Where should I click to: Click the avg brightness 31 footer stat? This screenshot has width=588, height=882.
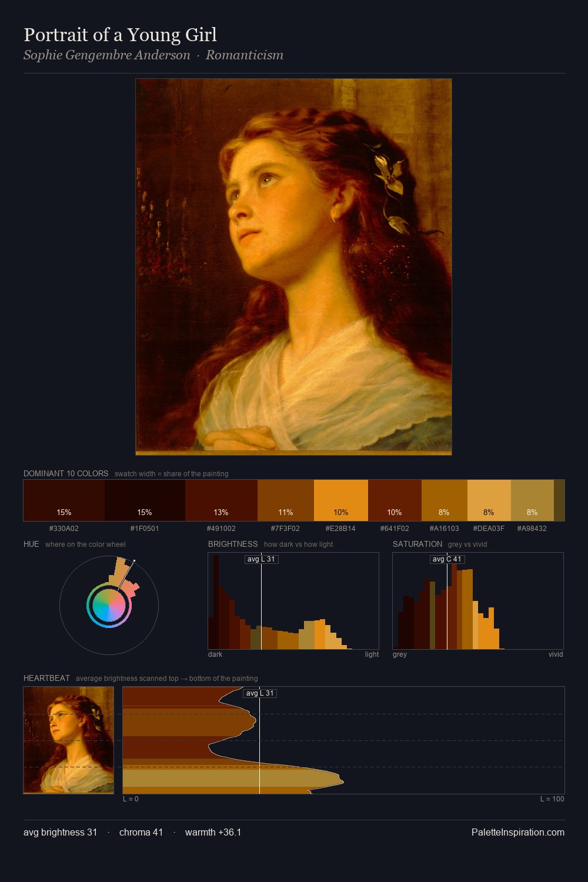pos(60,832)
